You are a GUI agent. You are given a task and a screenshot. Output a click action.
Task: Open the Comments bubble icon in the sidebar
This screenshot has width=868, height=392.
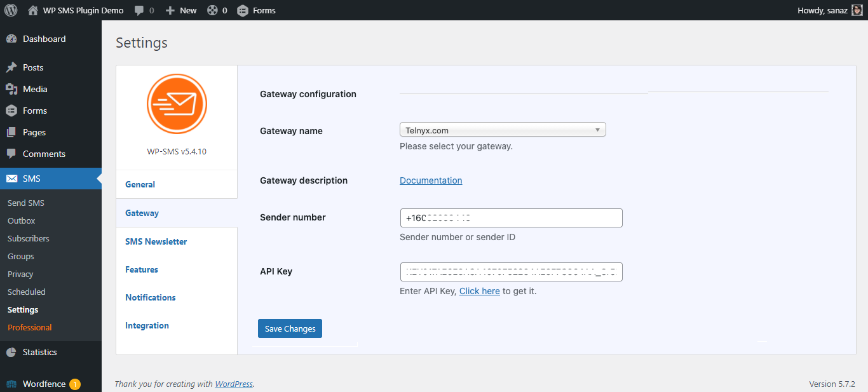(x=11, y=154)
